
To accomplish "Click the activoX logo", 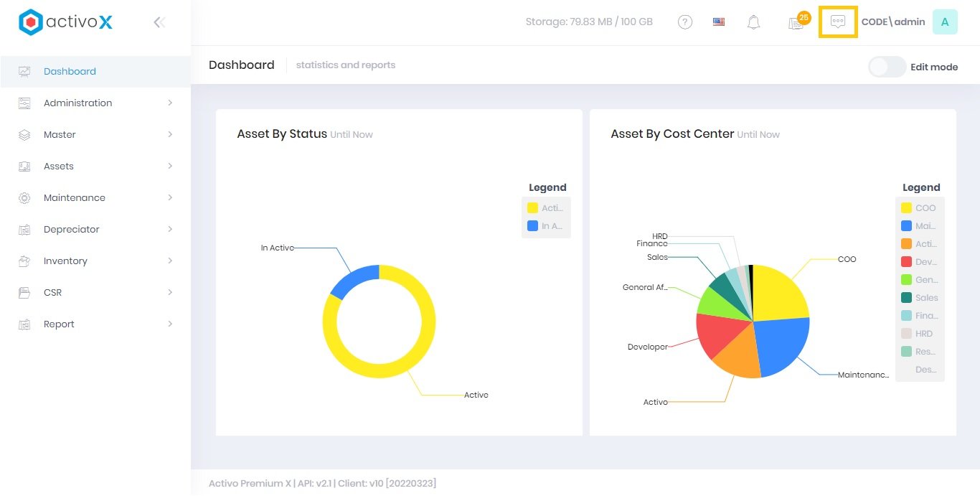I will point(66,22).
